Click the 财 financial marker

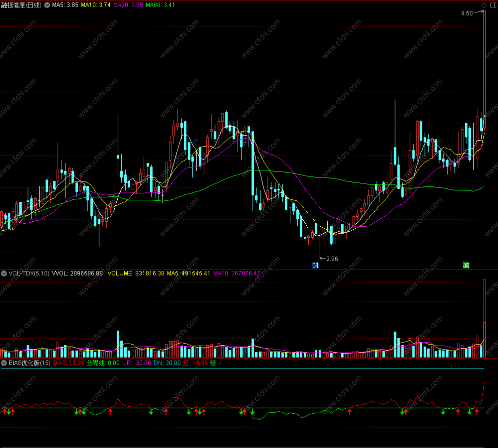[x=315, y=265]
